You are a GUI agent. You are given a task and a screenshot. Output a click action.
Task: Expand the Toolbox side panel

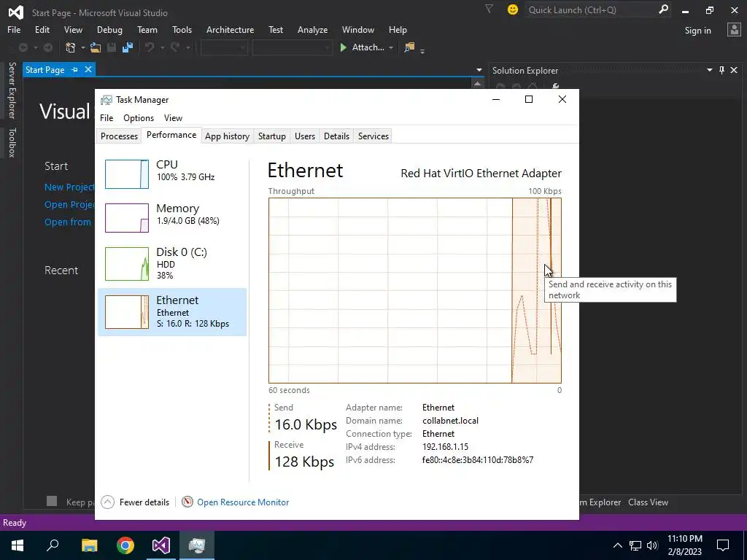tap(12, 142)
